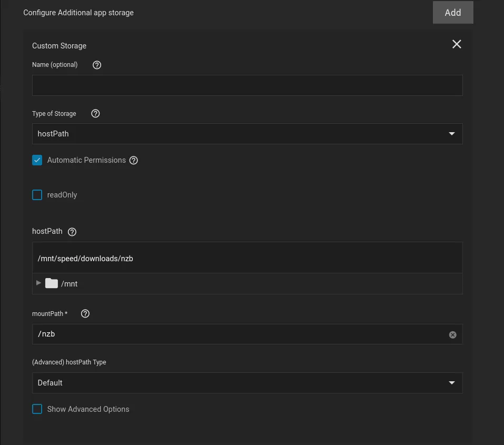Open help tooltip for Name field
504x445 pixels.
[x=96, y=65]
